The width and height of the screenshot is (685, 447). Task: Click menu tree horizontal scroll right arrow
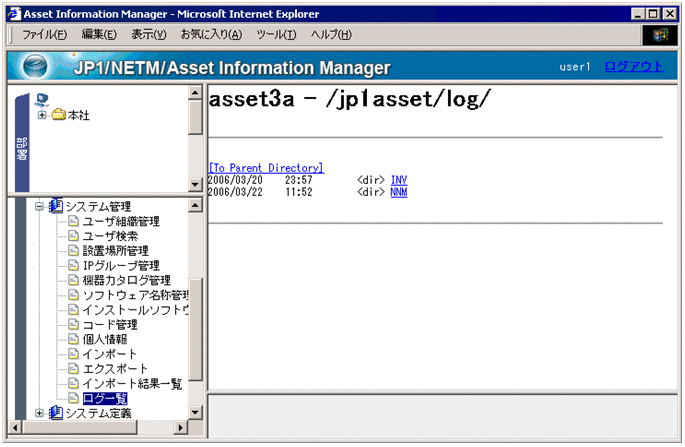click(180, 427)
